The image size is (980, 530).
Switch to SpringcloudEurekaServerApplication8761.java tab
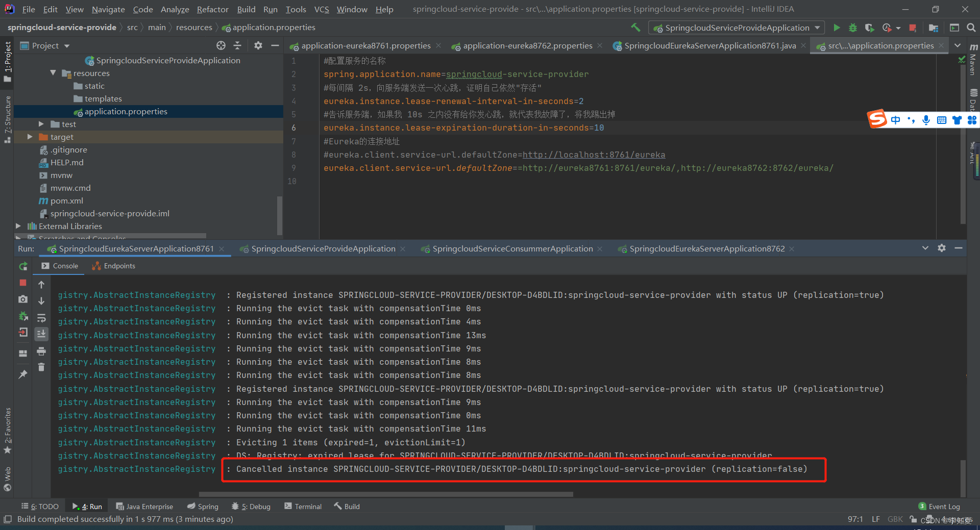coord(709,45)
